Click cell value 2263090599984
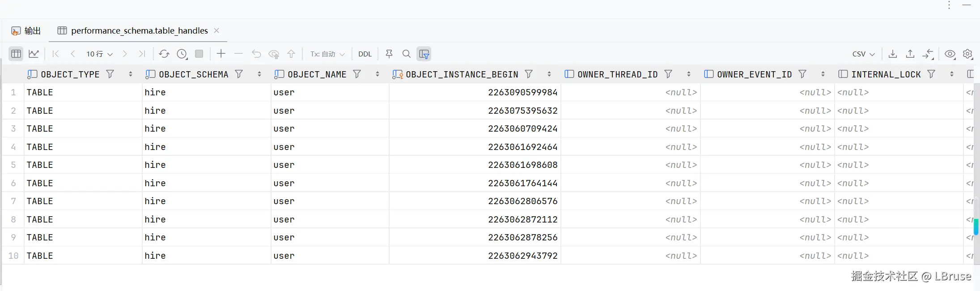 click(x=522, y=92)
